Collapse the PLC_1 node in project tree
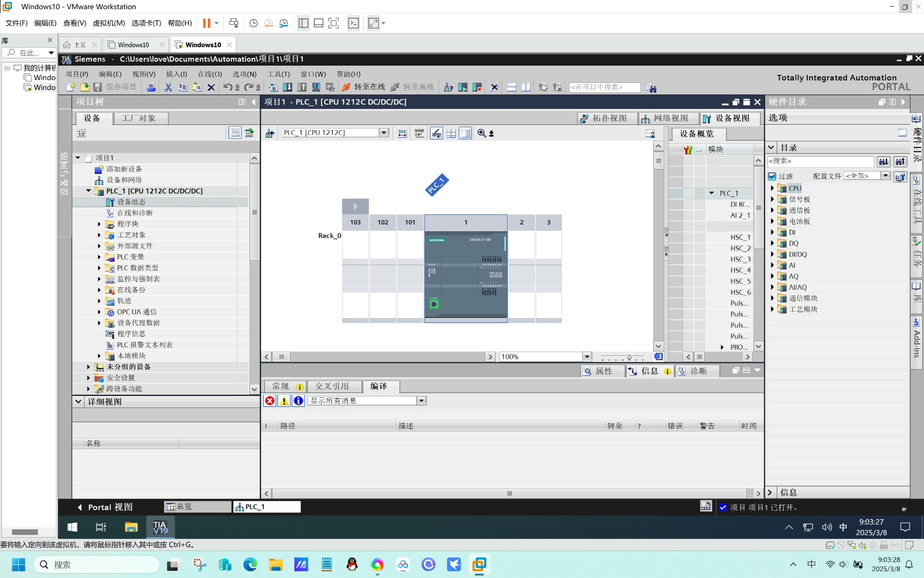 tap(89, 191)
